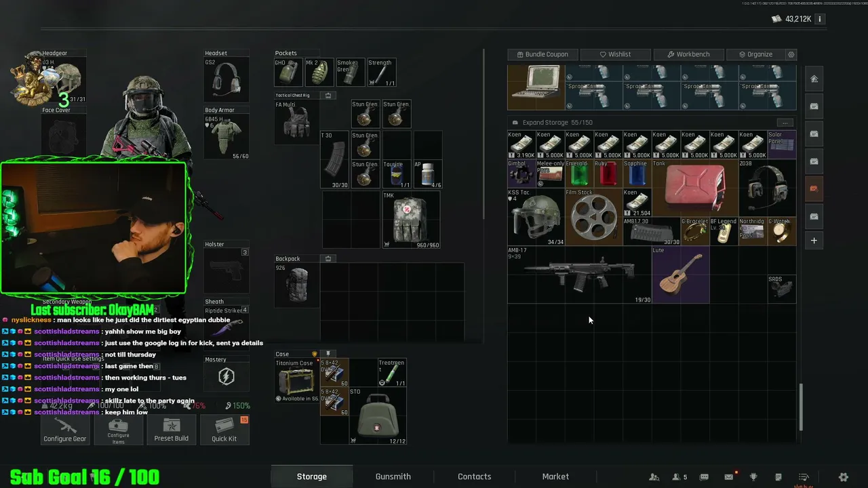Select the G-Bracelet item

[x=694, y=231]
